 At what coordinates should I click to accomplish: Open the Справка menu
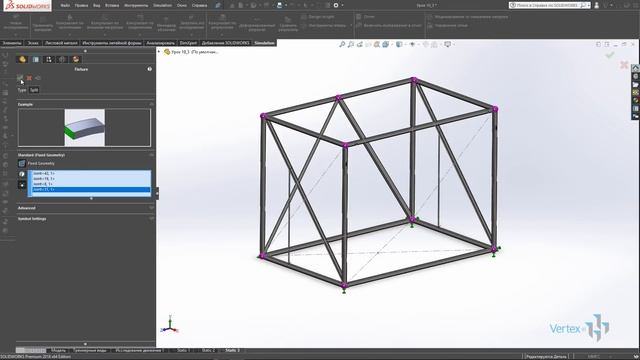pos(200,6)
